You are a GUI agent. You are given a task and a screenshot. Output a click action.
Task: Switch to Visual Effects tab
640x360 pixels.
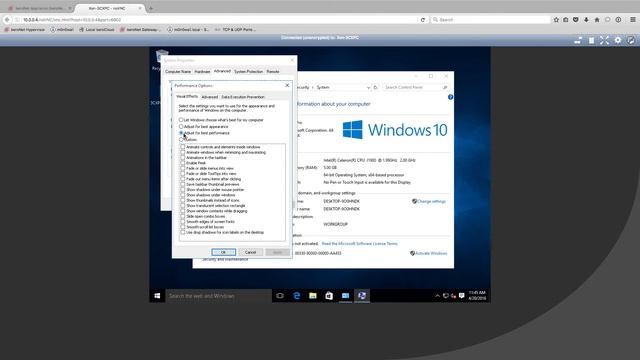tap(187, 97)
